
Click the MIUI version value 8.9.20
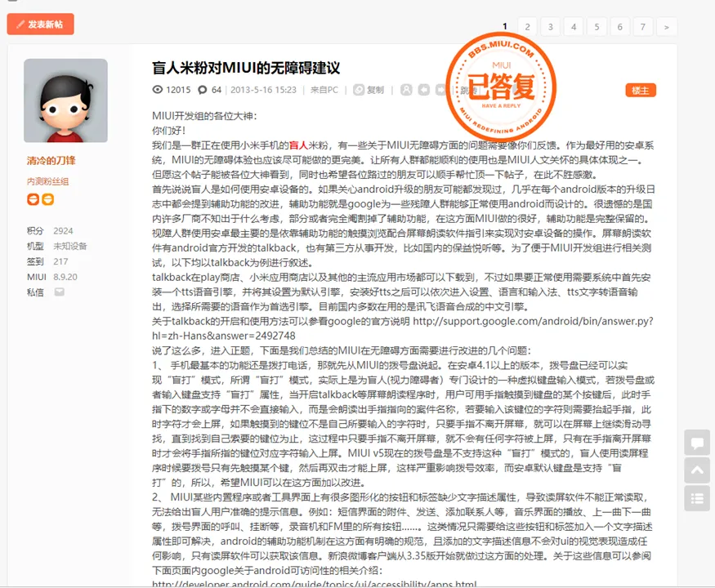coord(65,277)
